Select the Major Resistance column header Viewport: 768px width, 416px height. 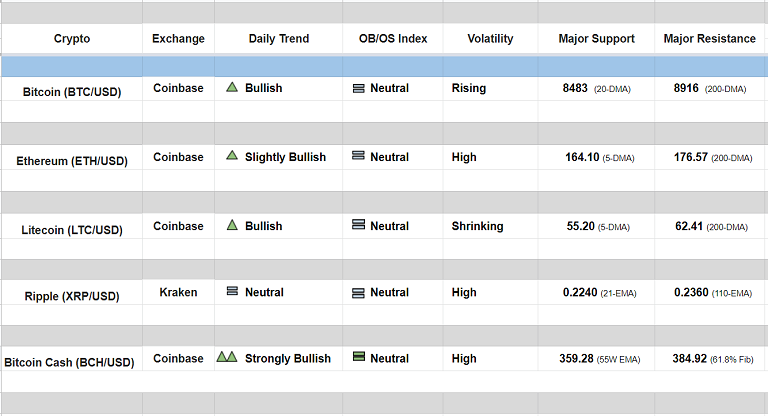710,39
